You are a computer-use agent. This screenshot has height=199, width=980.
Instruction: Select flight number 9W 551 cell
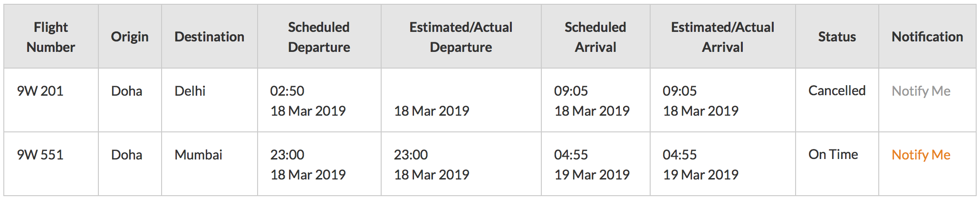(x=51, y=164)
